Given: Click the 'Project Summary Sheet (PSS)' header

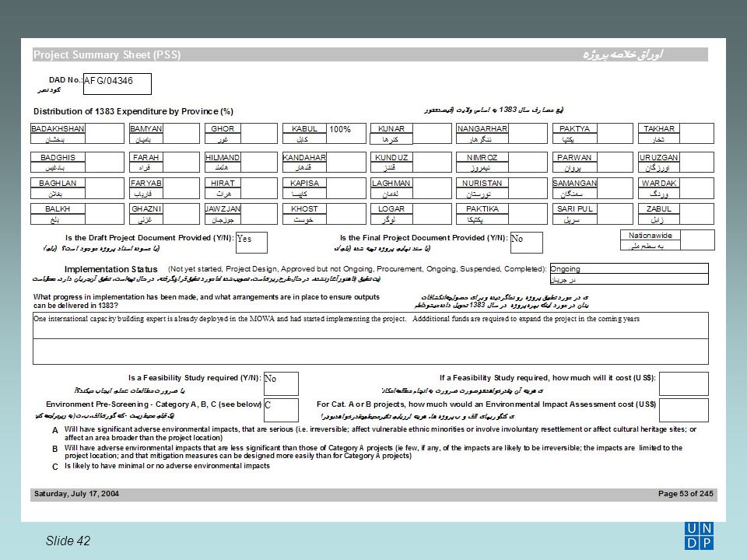Looking at the screenshot, I should click(107, 54).
